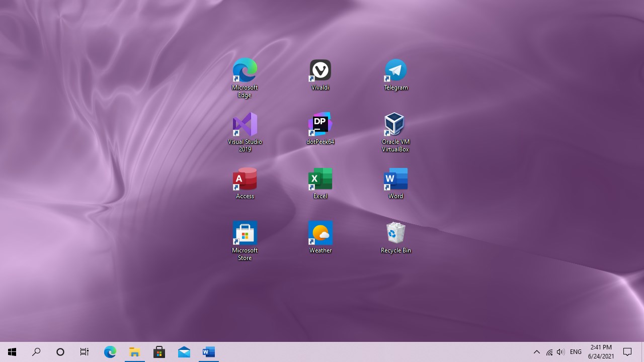Select the Vivaldi browser desktop icon
Viewport: 644px width, 362px height.
pyautogui.click(x=320, y=75)
